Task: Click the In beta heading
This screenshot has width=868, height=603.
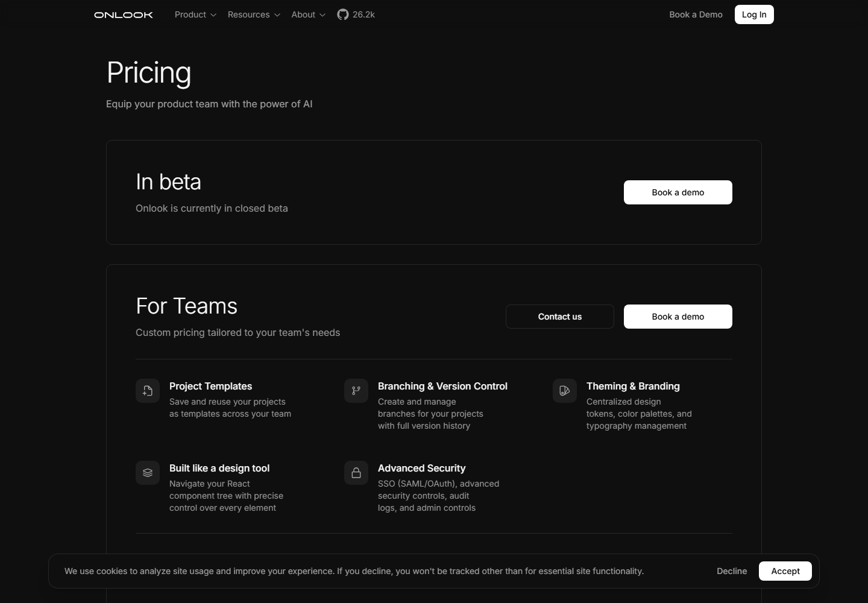Action: coord(168,182)
